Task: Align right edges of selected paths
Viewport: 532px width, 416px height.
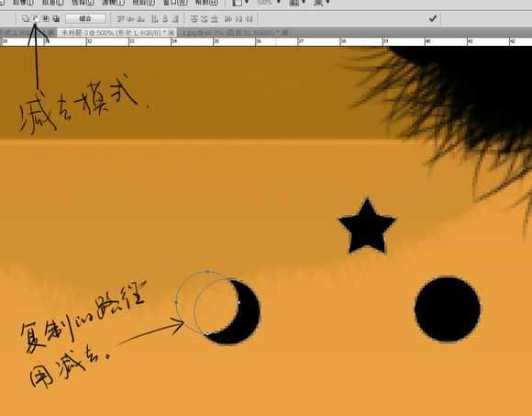Action: coord(175,18)
